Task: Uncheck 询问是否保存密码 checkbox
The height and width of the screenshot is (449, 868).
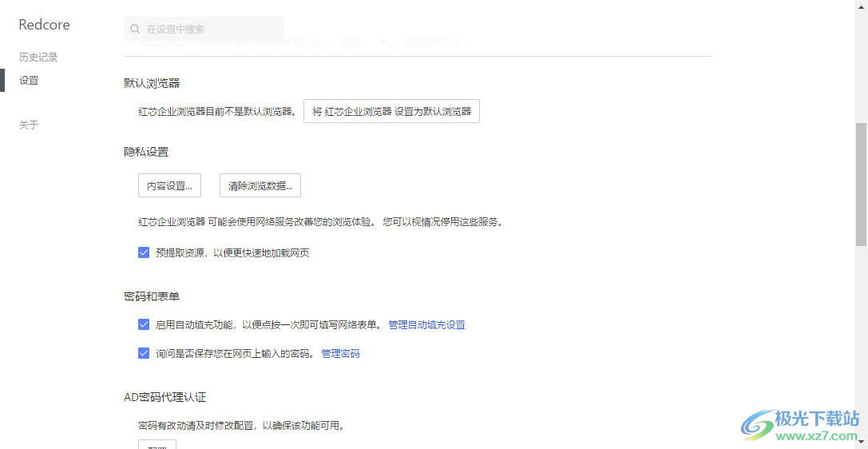Action: pos(144,352)
